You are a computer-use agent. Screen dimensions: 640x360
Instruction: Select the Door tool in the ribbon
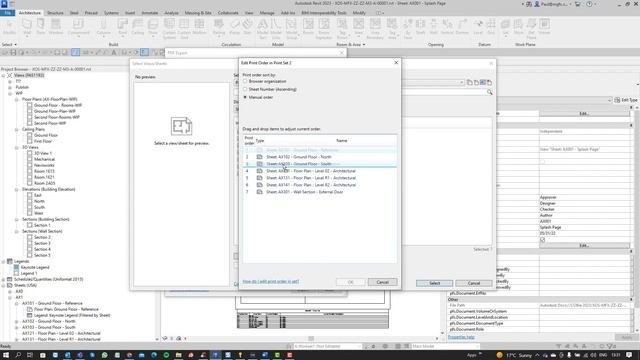coord(41,27)
